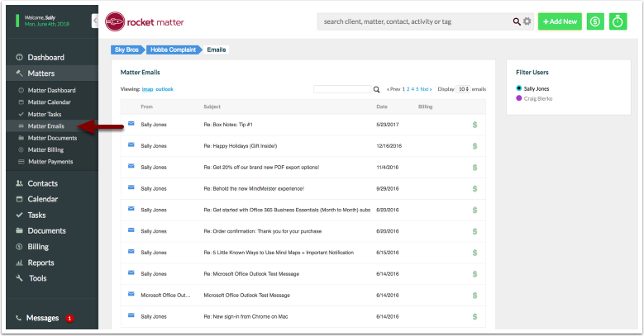644x336 pixels.
Task: Open email 'Re: Box Notes: Tip #1'
Action: (x=228, y=125)
